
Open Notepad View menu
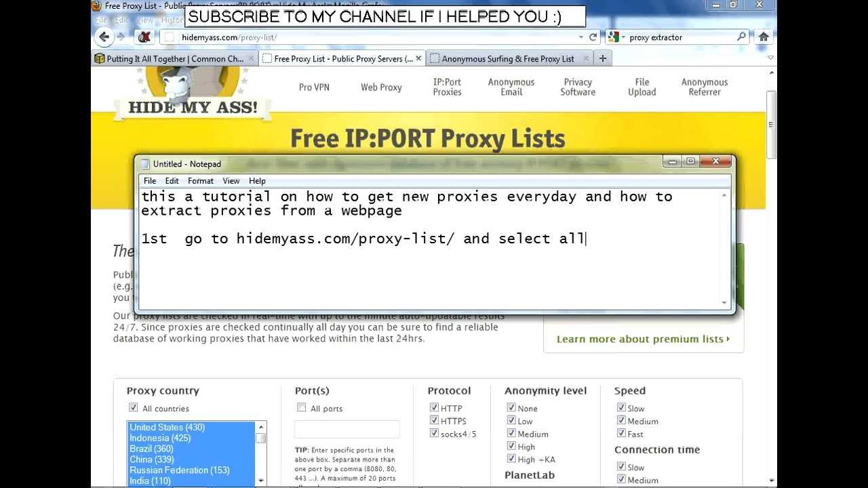pos(231,181)
